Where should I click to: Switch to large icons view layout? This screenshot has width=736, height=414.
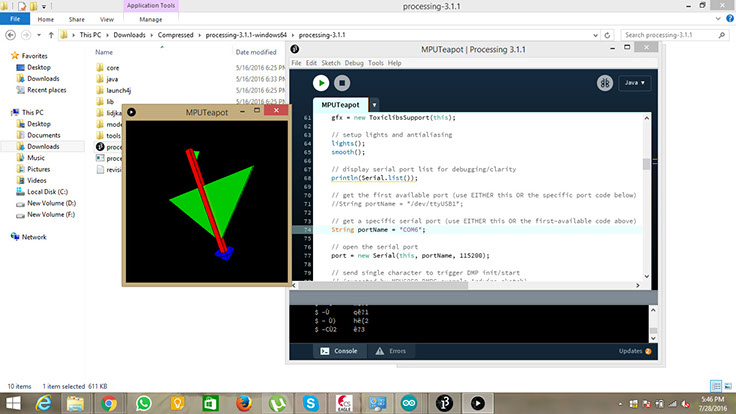728,386
